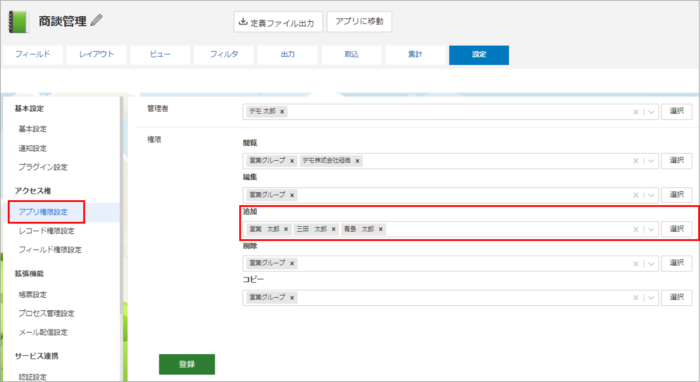The image size is (700, 382).
Task: Expand the 管理者 field dropdown arrow
Action: 651,112
